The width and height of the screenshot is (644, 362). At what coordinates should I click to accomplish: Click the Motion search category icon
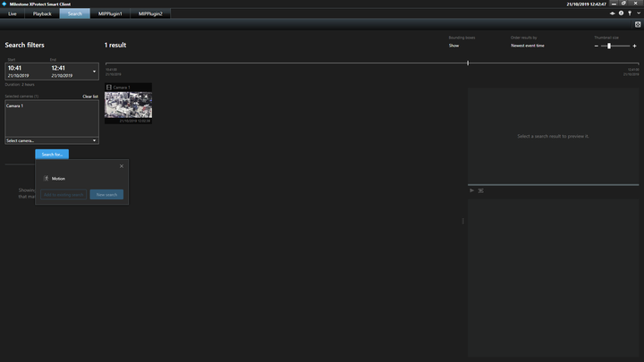tap(47, 179)
